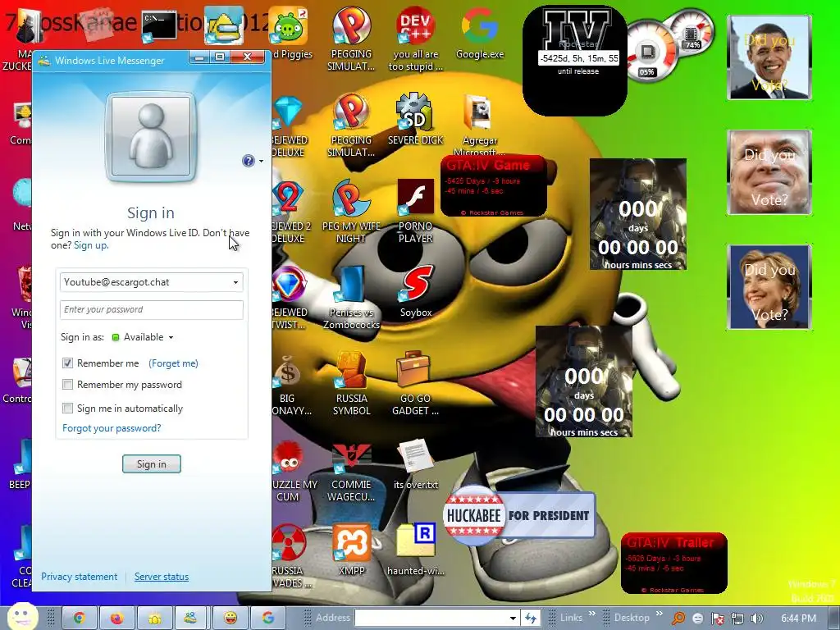This screenshot has width=840, height=630.
Task: Click the GTA IV Trailer countdown gadget
Action: [x=674, y=563]
